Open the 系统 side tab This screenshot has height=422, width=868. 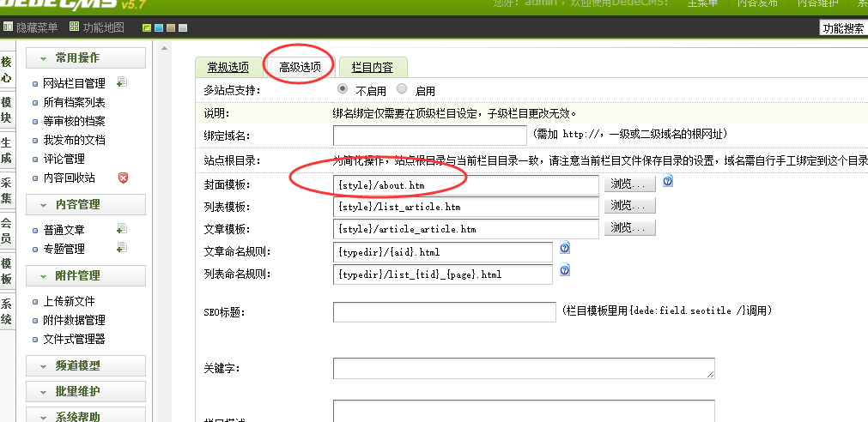[6, 311]
